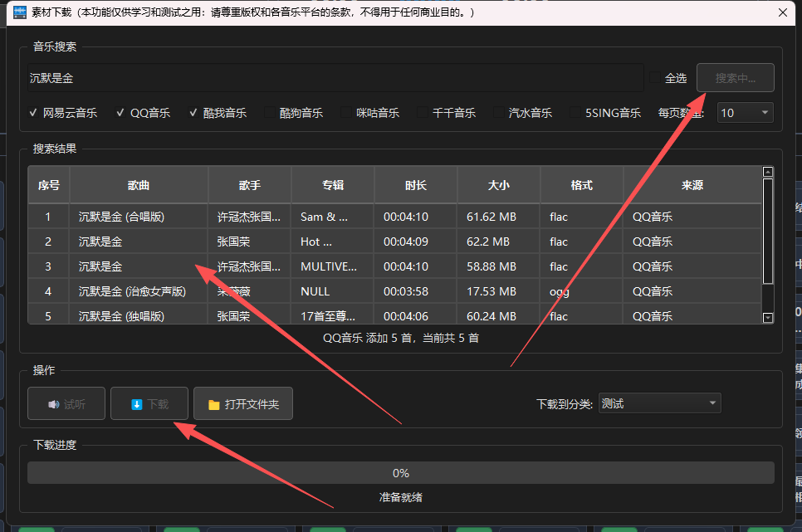Click the 搜索中... search button

(x=735, y=78)
